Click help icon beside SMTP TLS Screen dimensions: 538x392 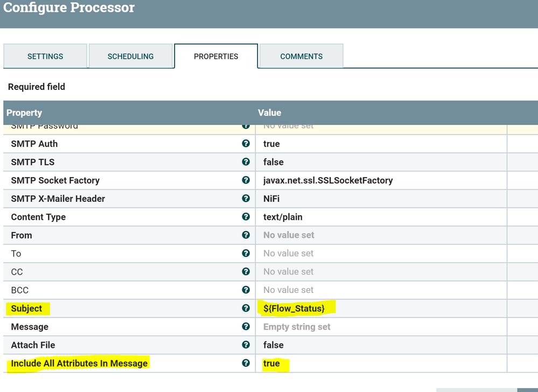click(246, 162)
